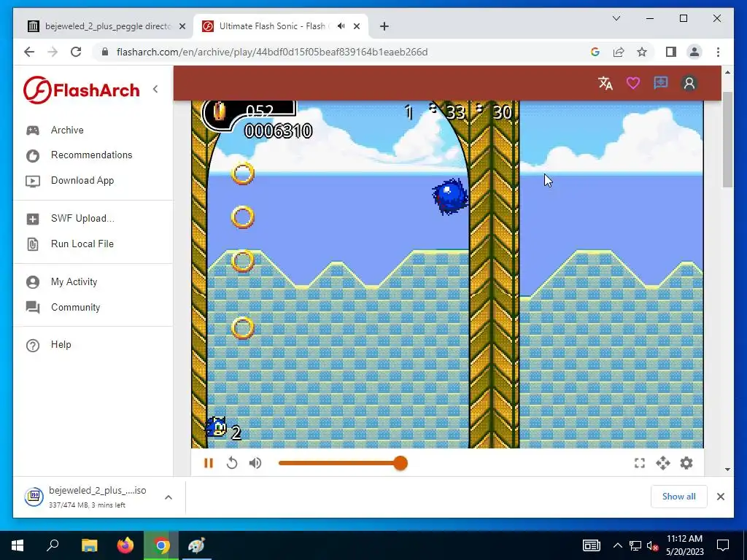Click Show all downloads
747x560 pixels.
678,496
